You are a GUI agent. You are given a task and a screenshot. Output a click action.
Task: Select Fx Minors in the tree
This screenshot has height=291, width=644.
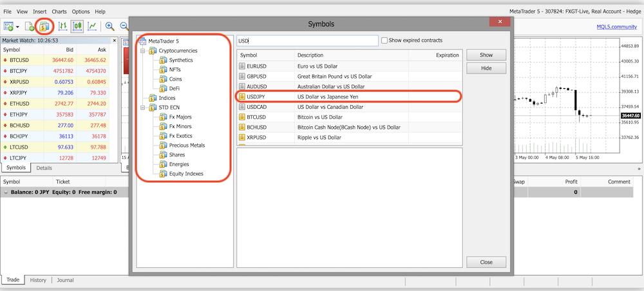(180, 126)
